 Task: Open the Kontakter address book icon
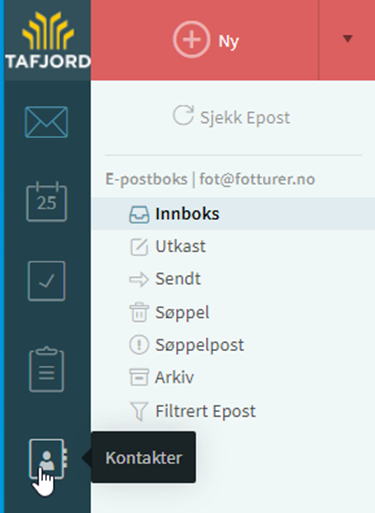(48, 459)
